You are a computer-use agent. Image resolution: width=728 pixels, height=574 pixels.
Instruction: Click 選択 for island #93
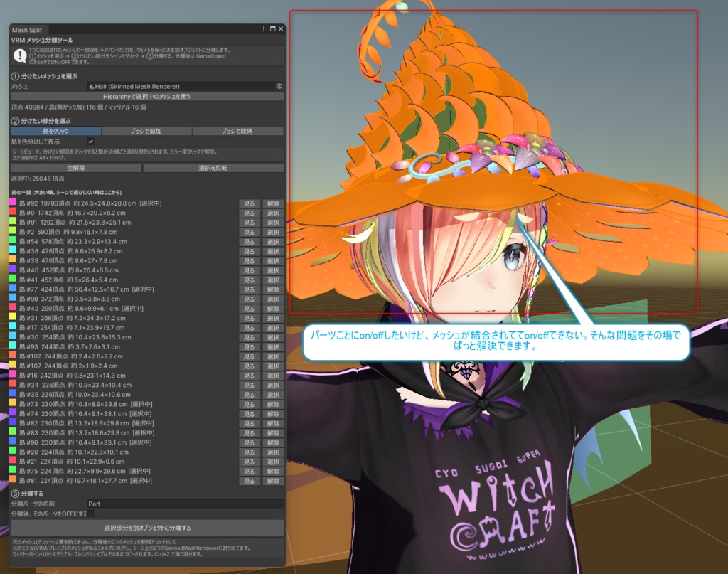pyautogui.click(x=273, y=347)
